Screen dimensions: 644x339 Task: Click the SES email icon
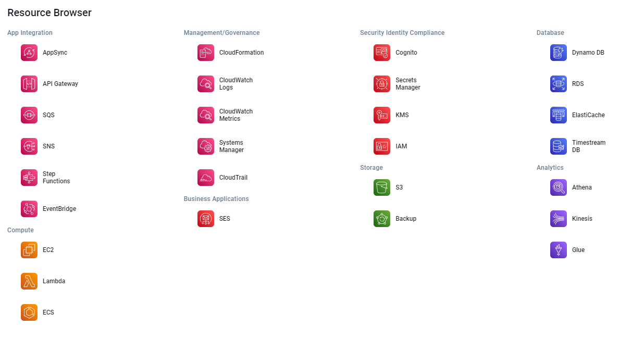click(x=206, y=219)
